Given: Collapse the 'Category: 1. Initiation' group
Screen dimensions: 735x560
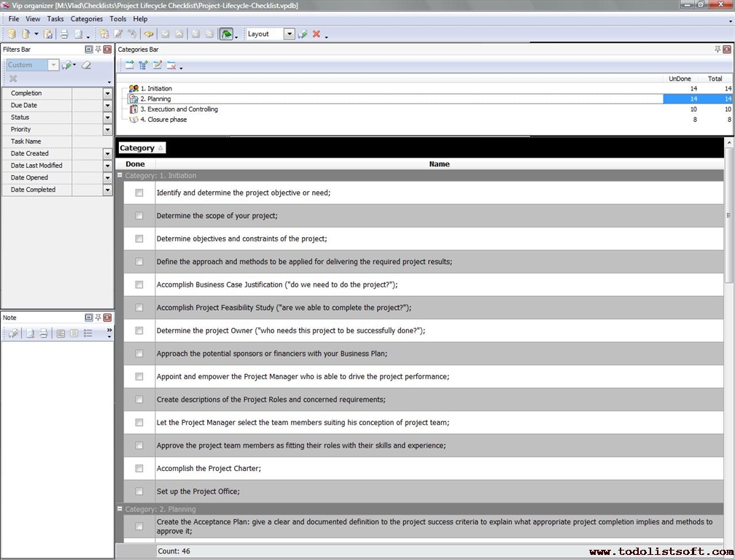Looking at the screenshot, I should pos(120,176).
